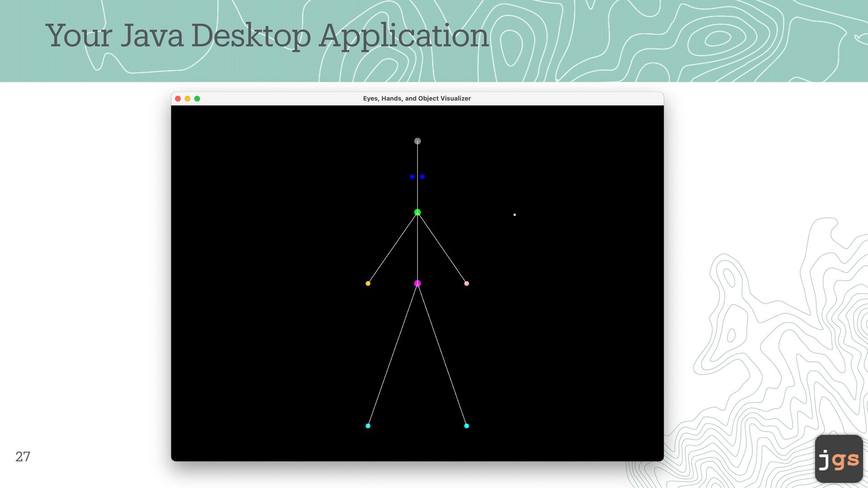Image resolution: width=868 pixels, height=488 pixels.
Task: Click the pink right hand dot
Action: 467,283
